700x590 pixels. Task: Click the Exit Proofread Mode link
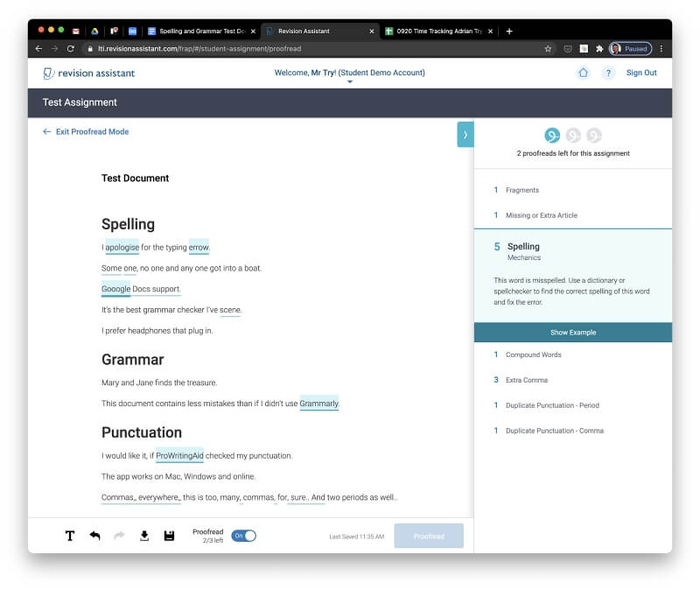click(x=86, y=132)
